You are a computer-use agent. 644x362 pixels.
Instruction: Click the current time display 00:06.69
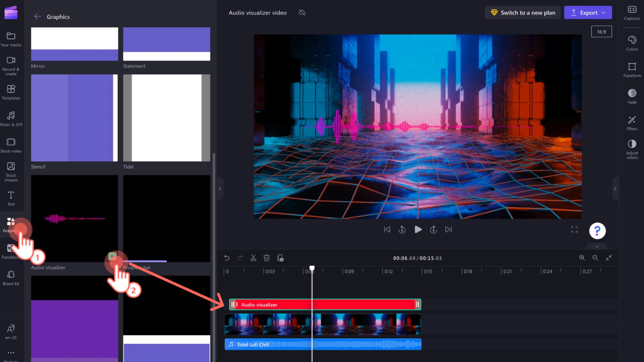tap(404, 258)
